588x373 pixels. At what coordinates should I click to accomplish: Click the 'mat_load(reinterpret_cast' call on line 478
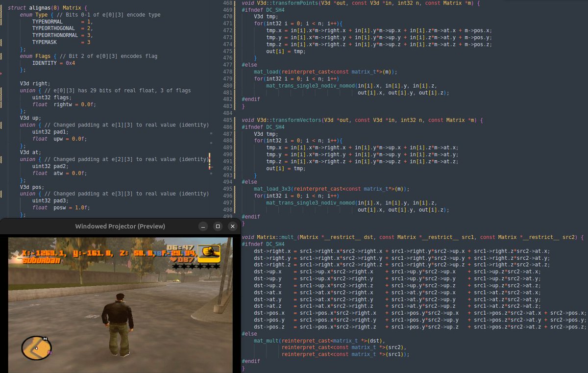pos(325,72)
